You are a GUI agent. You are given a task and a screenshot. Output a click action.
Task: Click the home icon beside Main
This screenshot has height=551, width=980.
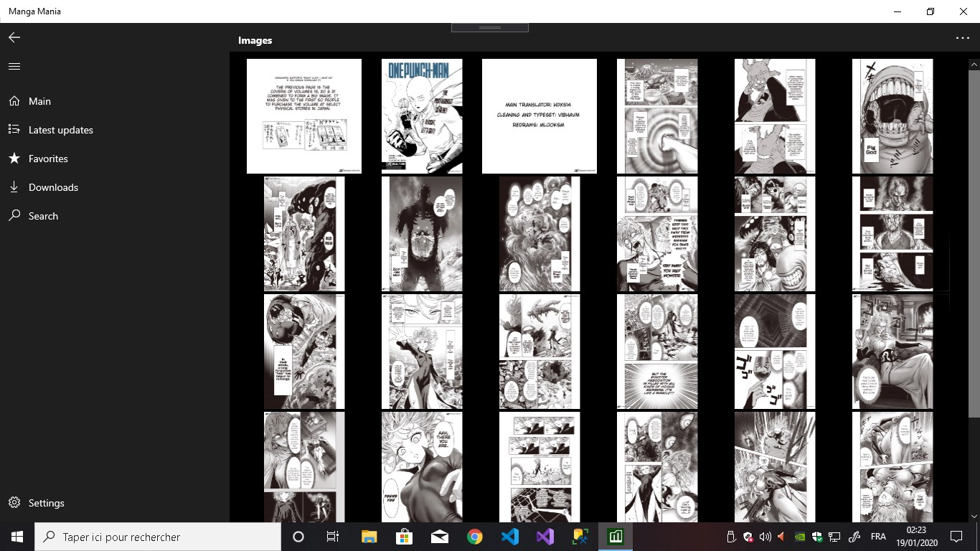[x=14, y=101]
